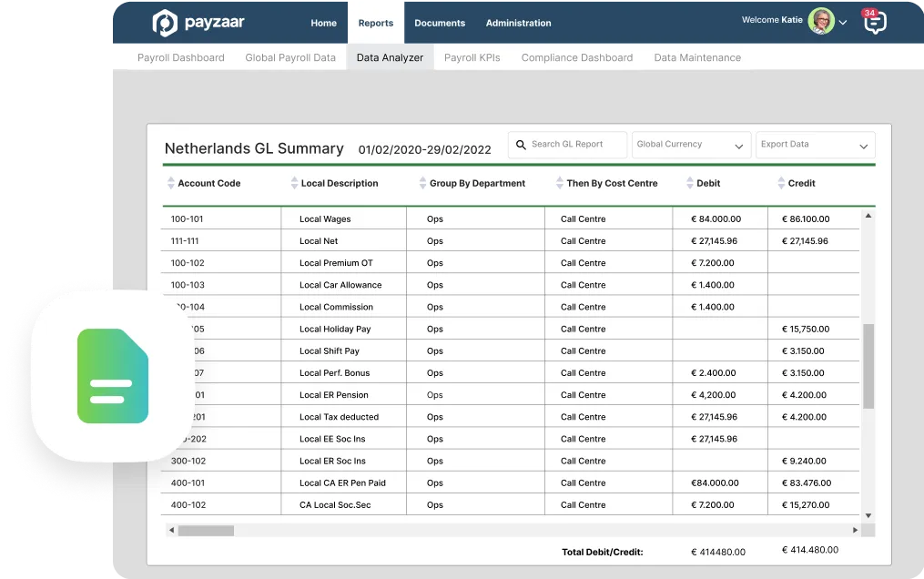Toggle sort order on Then By Cost Centre
Screen dimensions: 924x579
558,182
